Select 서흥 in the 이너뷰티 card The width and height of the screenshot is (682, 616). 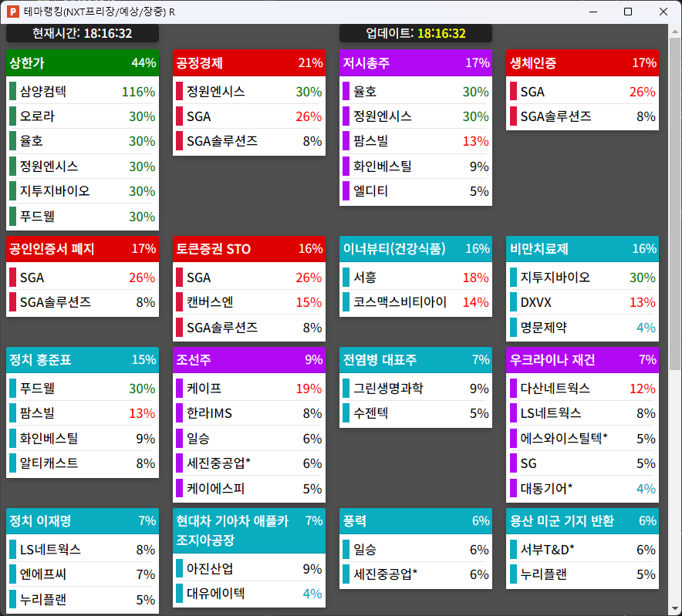[416, 278]
